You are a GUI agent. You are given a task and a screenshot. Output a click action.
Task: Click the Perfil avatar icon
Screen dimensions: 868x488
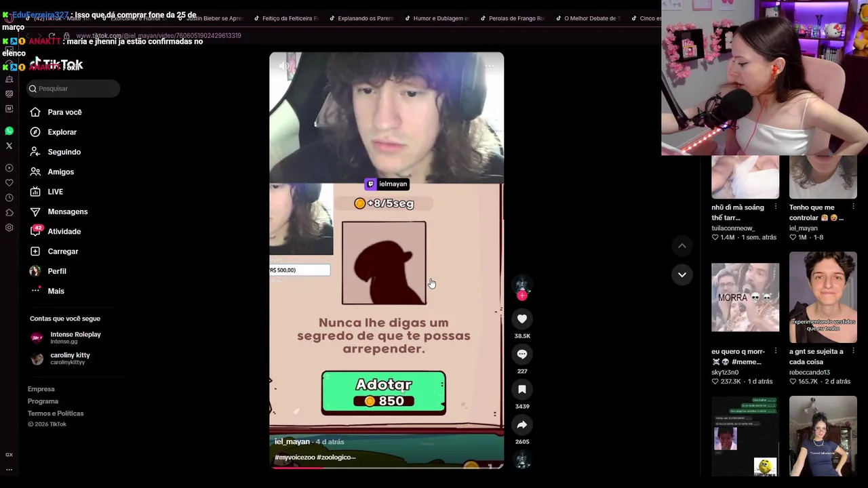[35, 271]
